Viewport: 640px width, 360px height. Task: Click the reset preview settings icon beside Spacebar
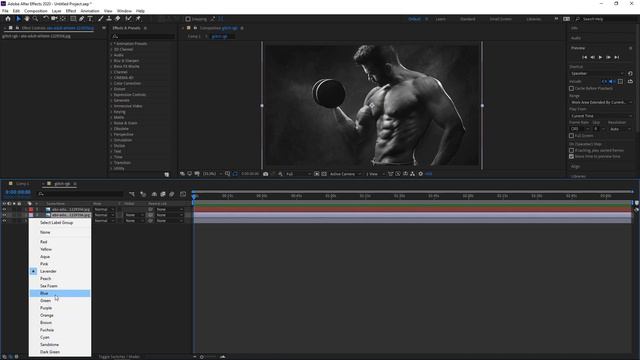point(630,73)
